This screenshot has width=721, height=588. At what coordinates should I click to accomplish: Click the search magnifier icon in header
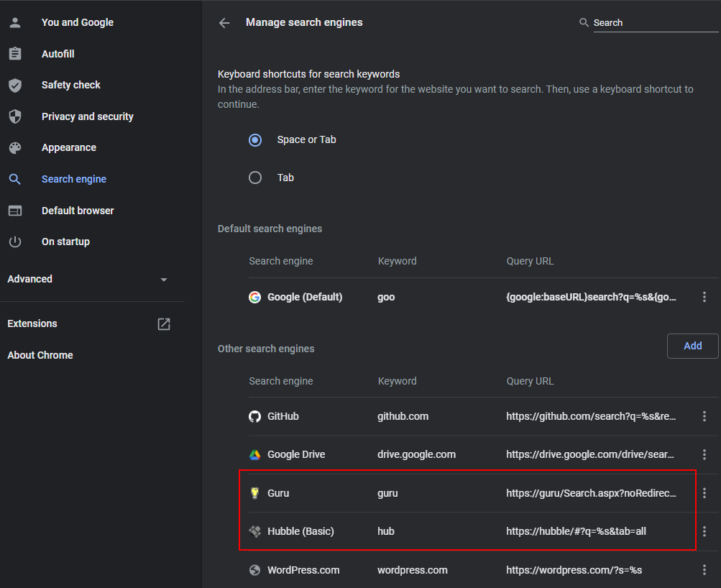[584, 22]
